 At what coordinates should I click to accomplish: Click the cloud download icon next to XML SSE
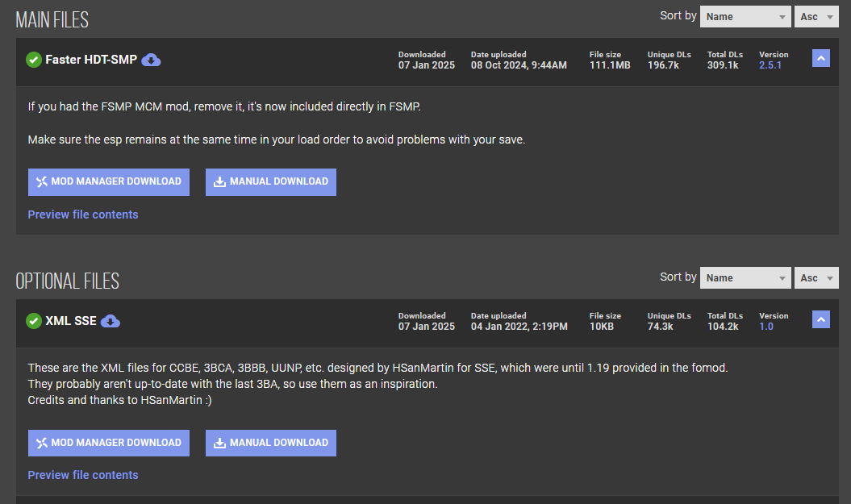click(x=111, y=321)
